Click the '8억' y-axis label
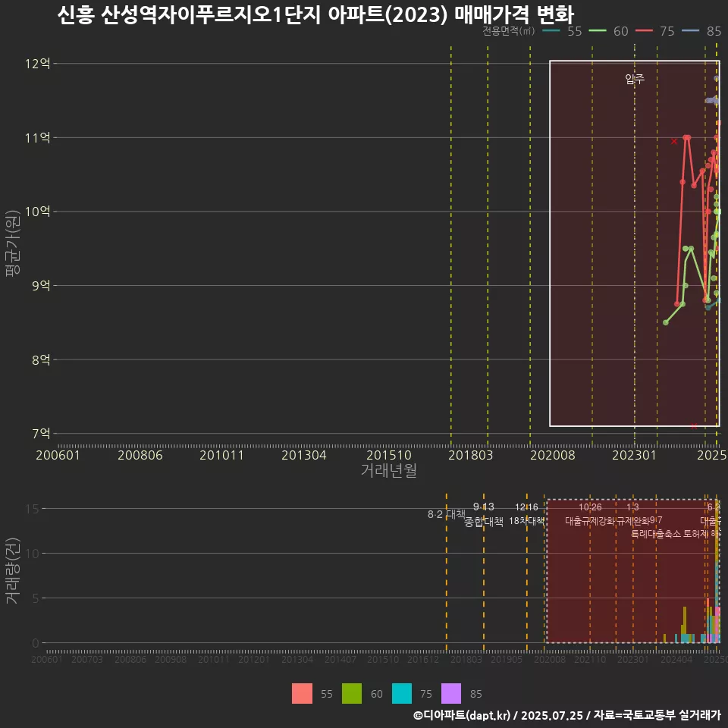This screenshot has width=728, height=728. click(41, 359)
